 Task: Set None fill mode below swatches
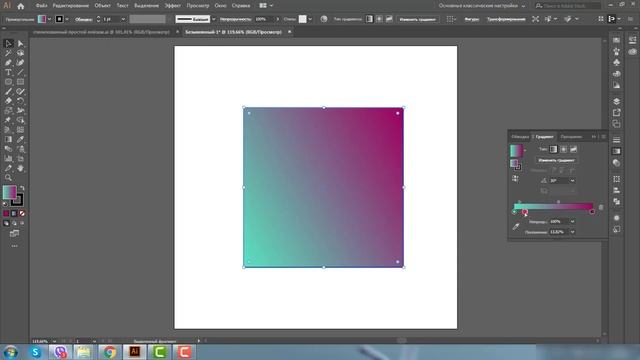pos(22,213)
